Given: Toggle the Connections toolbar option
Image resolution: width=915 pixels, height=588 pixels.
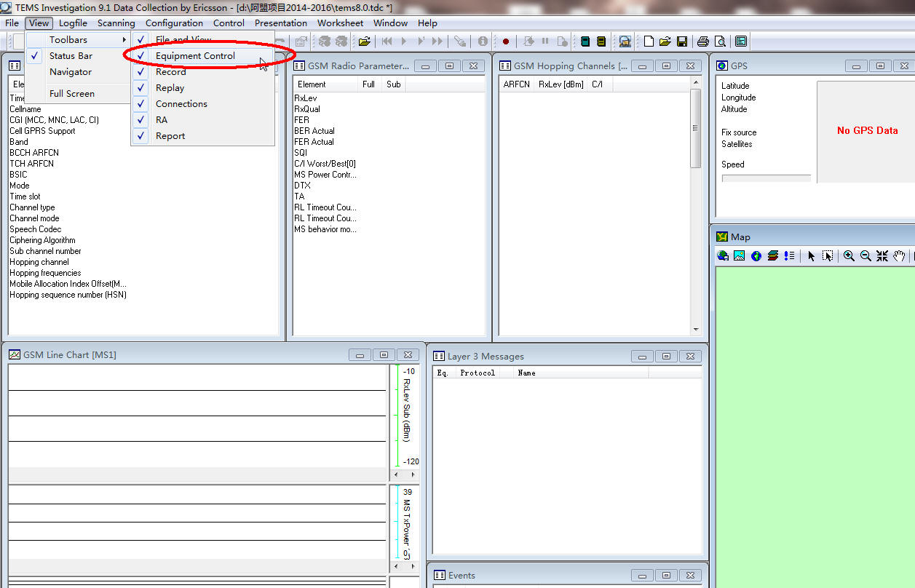Looking at the screenshot, I should [x=203, y=103].
